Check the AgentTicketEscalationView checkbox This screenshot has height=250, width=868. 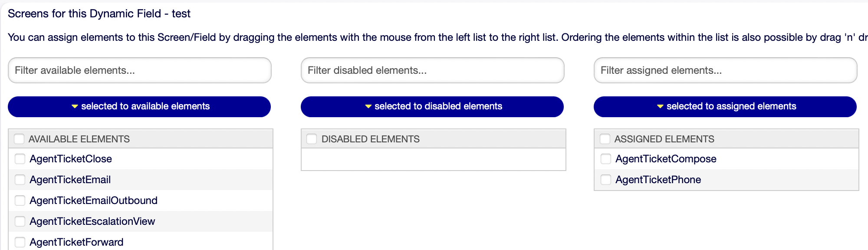(20, 221)
